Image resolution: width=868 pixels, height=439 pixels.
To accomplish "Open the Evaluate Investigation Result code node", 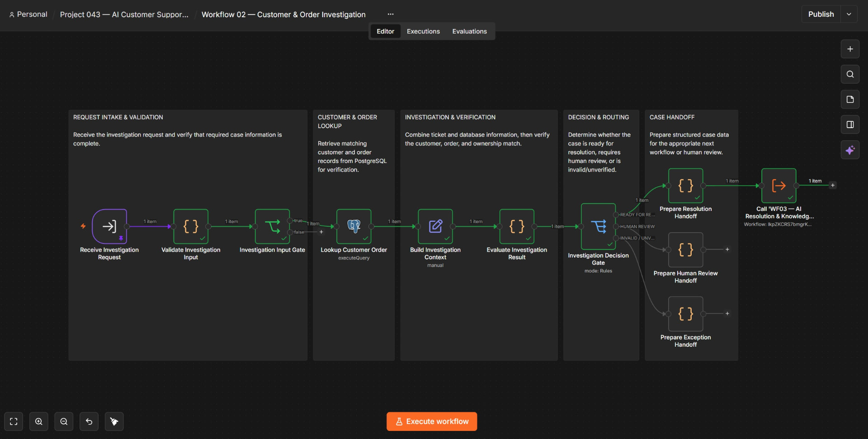I will (x=517, y=226).
